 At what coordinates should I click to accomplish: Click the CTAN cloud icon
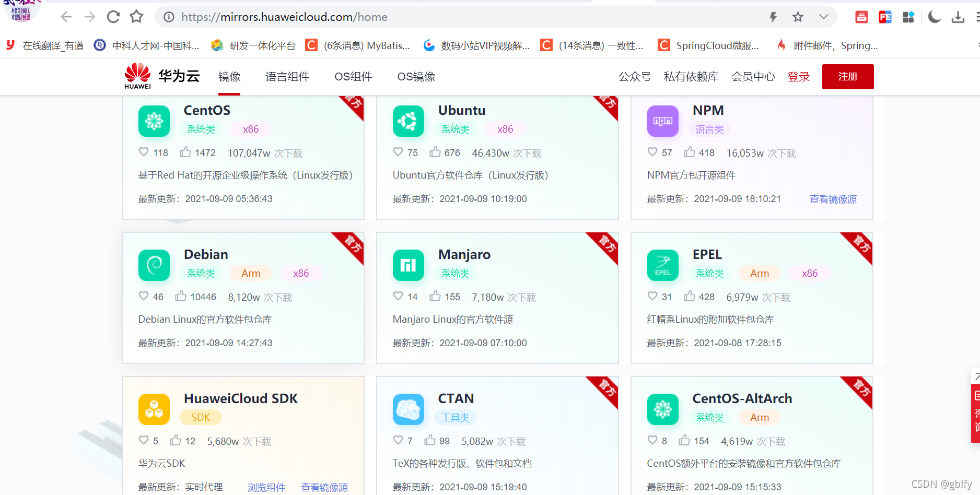(408, 409)
